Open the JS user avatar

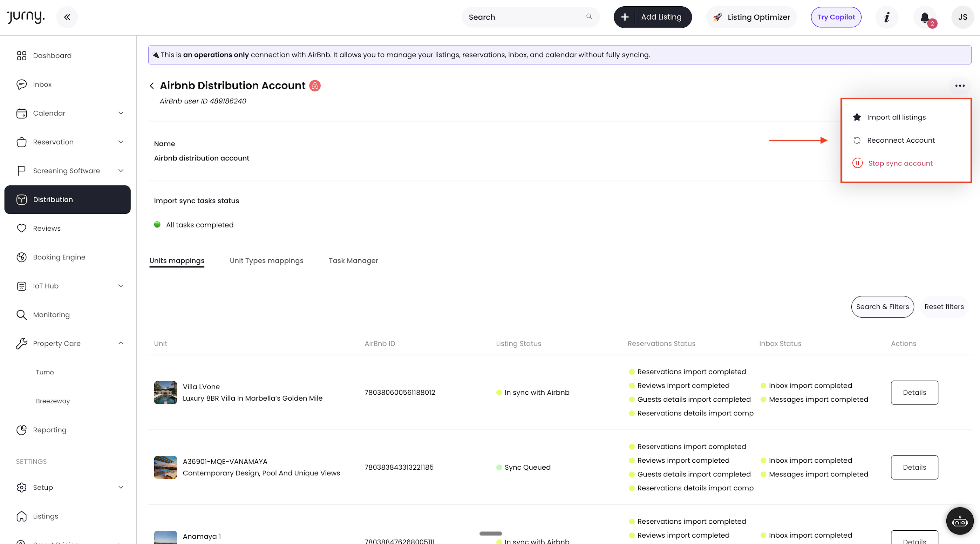click(x=962, y=17)
